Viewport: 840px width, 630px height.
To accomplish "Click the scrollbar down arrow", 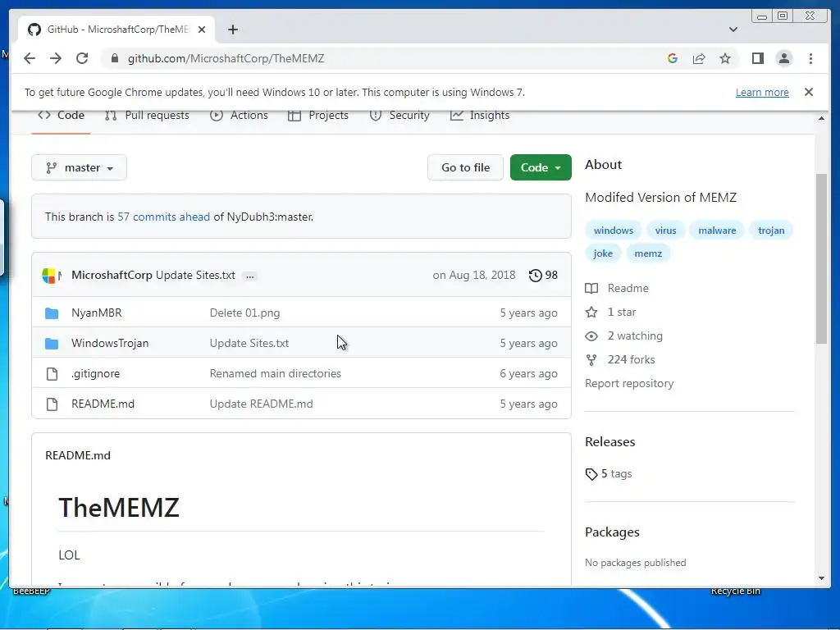I will [x=821, y=578].
